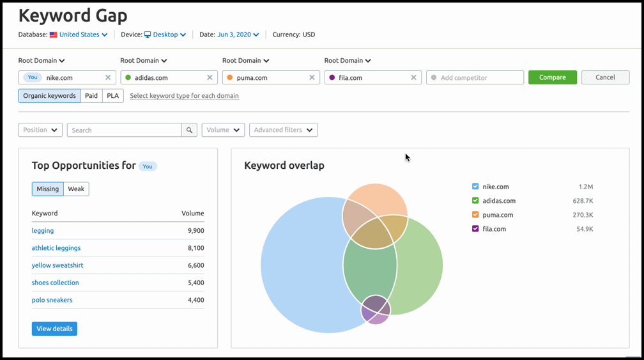Click the orange dot beside puma.com
The height and width of the screenshot is (360, 644).
click(230, 77)
